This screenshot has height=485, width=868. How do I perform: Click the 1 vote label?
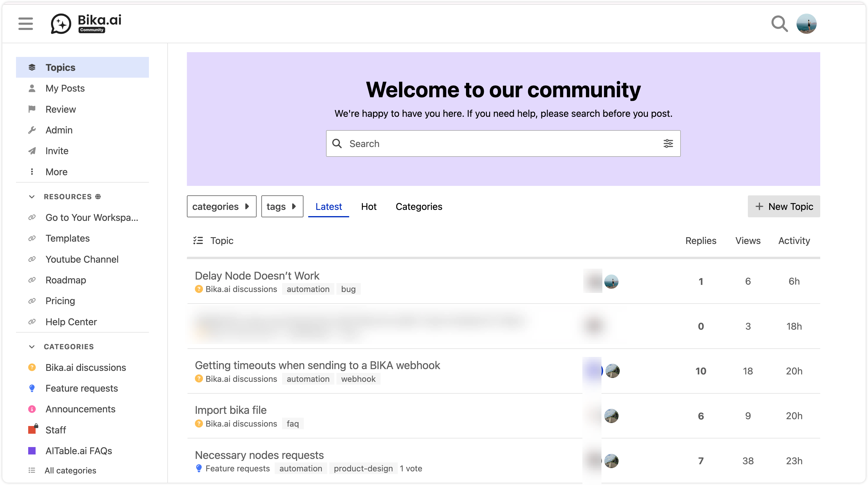point(411,468)
